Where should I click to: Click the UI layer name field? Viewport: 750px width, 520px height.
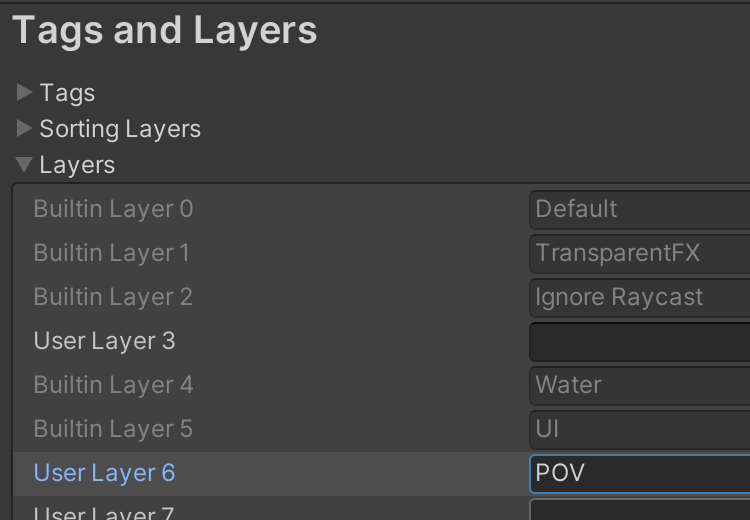[x=640, y=429]
